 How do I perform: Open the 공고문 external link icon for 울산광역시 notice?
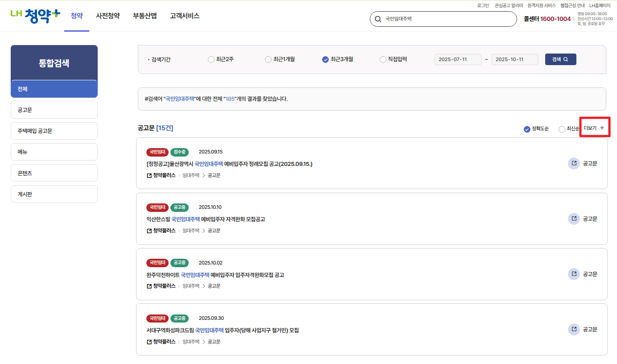point(574,163)
